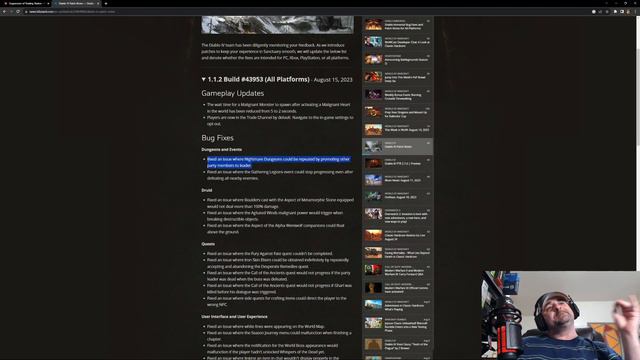Open Diablo Immortal Bug Fixes sidebar article
Image resolution: width=640 pixels, height=360 pixels.
click(x=398, y=25)
